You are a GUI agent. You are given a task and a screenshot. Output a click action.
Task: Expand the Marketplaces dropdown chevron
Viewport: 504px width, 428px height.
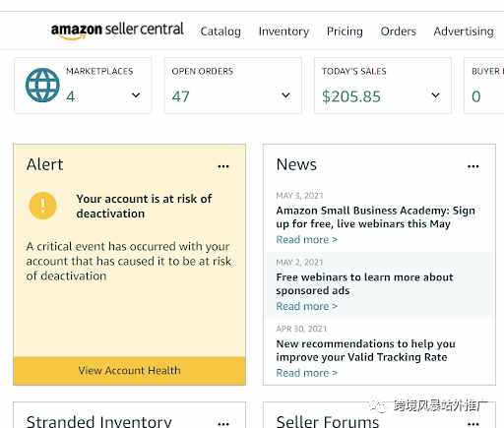click(136, 95)
